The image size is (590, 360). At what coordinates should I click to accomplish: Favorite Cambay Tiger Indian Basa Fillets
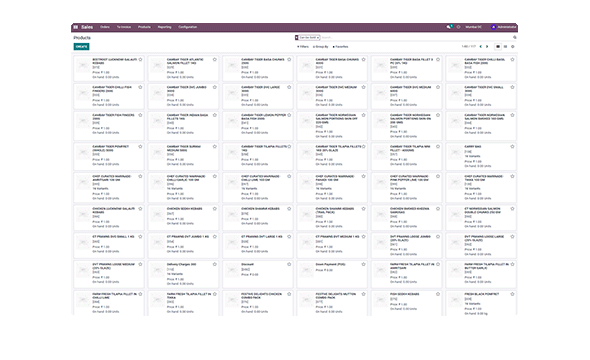pos(214,115)
